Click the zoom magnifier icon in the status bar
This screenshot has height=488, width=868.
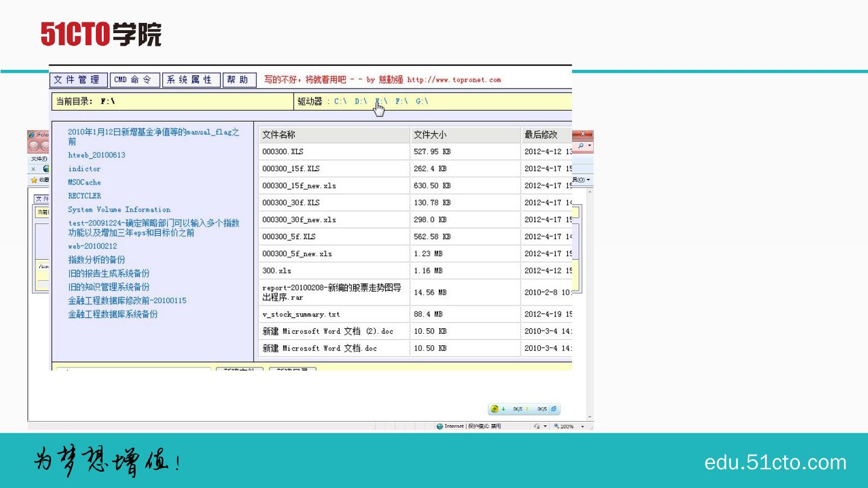click(x=556, y=427)
